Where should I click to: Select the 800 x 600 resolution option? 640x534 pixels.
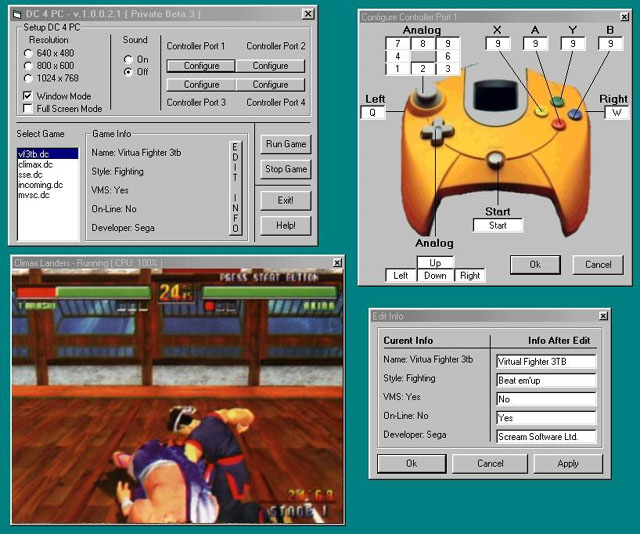pyautogui.click(x=28, y=66)
